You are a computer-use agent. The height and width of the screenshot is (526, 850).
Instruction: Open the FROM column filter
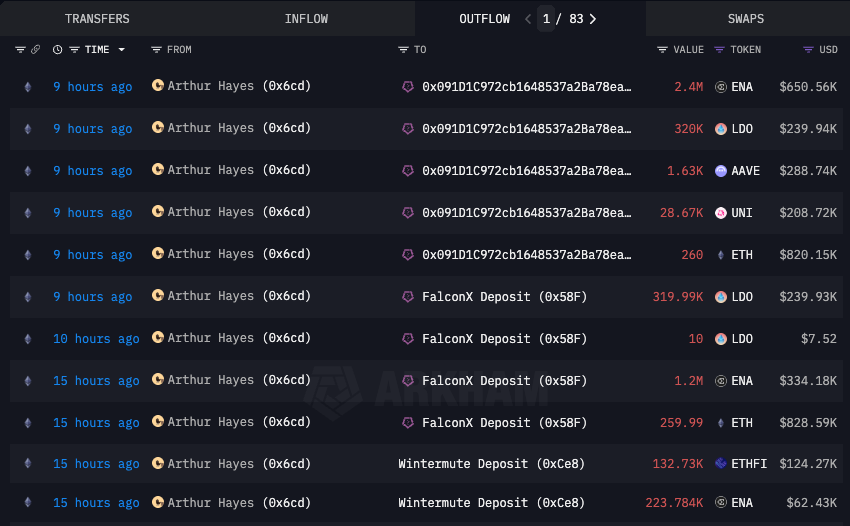click(x=156, y=50)
